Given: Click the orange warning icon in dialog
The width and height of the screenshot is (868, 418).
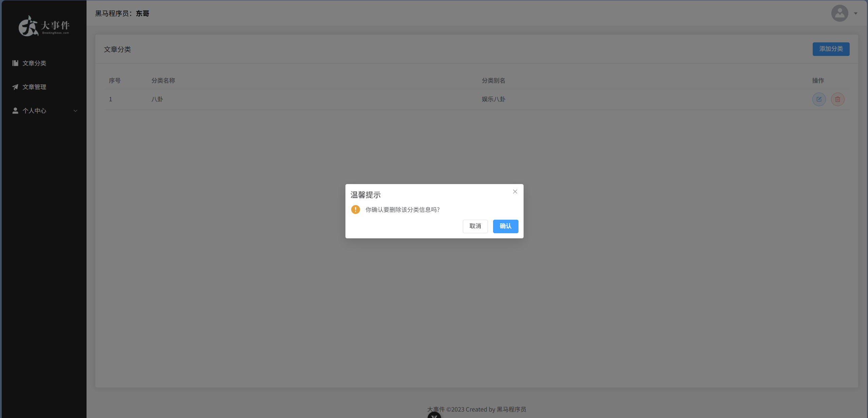Looking at the screenshot, I should pyautogui.click(x=355, y=210).
